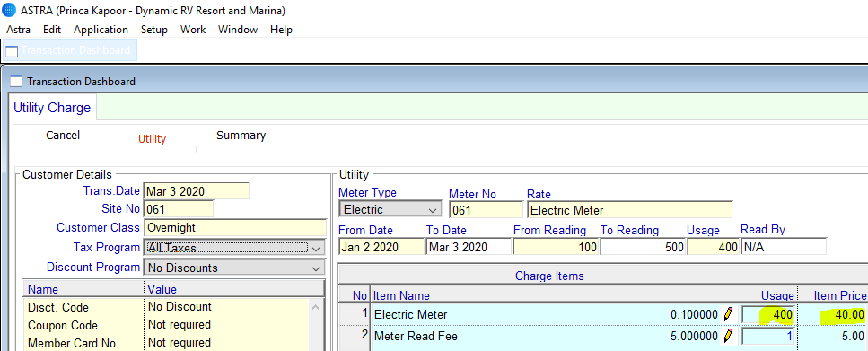This screenshot has height=351, width=868.
Task: Click the Transaction Dashboard window icon
Action: (17, 82)
